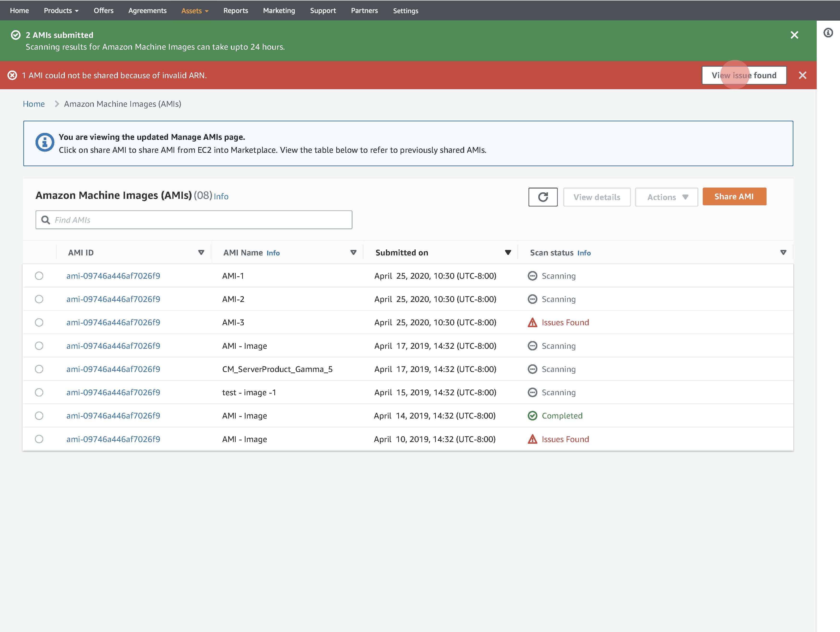The image size is (840, 632).
Task: Click the blue info circle icon in notice
Action: tap(45, 142)
